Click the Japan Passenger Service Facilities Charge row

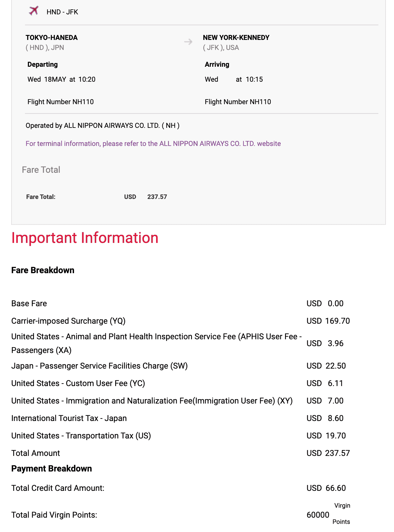[x=99, y=366]
